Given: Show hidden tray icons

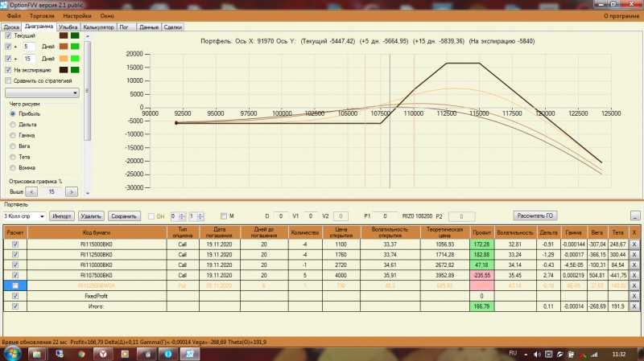Looking at the screenshot, I should (526, 354).
